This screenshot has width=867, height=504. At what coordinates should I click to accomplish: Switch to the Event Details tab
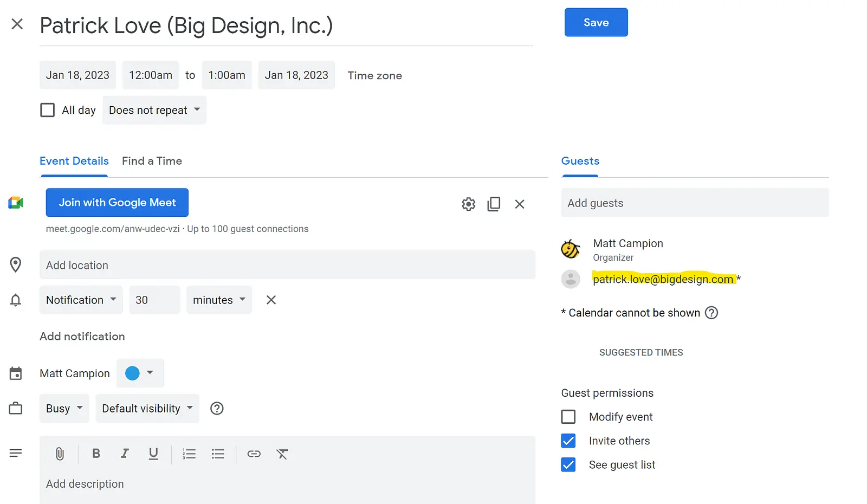[x=74, y=161]
